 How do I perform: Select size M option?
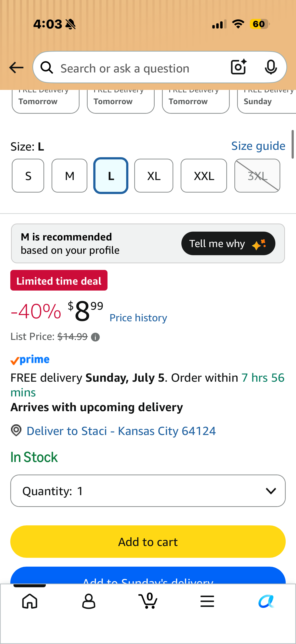(x=69, y=176)
